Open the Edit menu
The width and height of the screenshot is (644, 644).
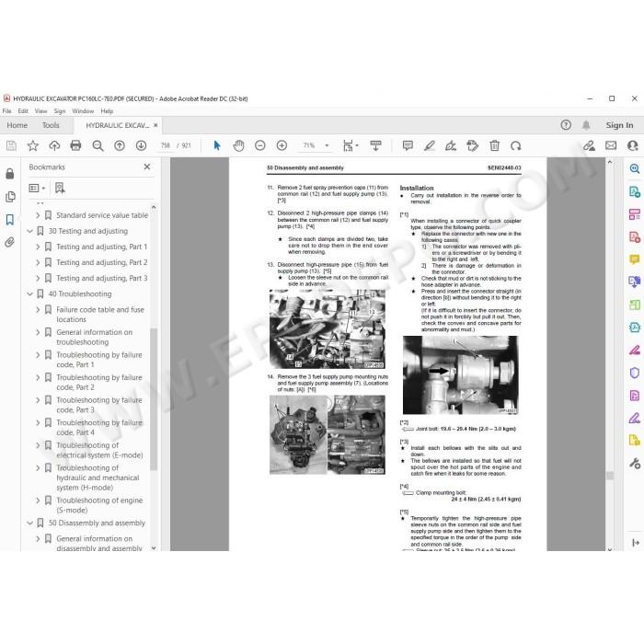[23, 111]
